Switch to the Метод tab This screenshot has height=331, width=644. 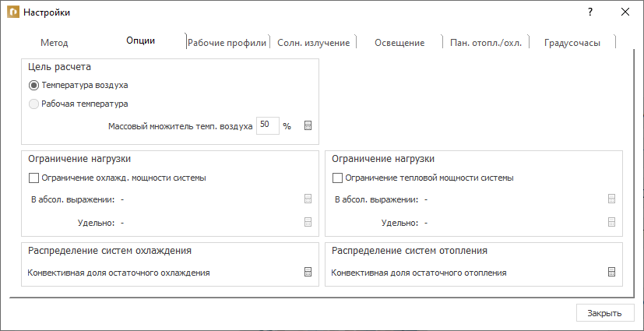55,43
